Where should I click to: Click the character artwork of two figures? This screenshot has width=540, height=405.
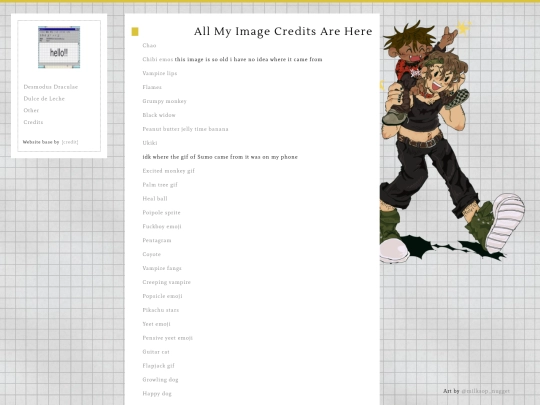[452, 141]
